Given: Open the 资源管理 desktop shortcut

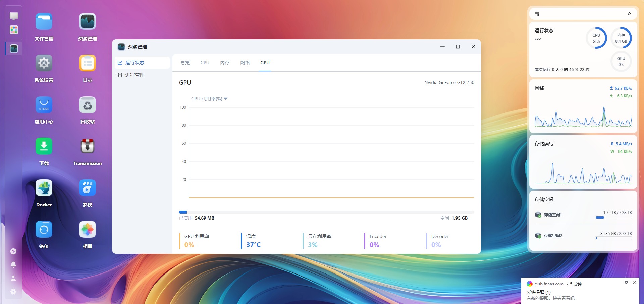Looking at the screenshot, I should click(x=88, y=22).
